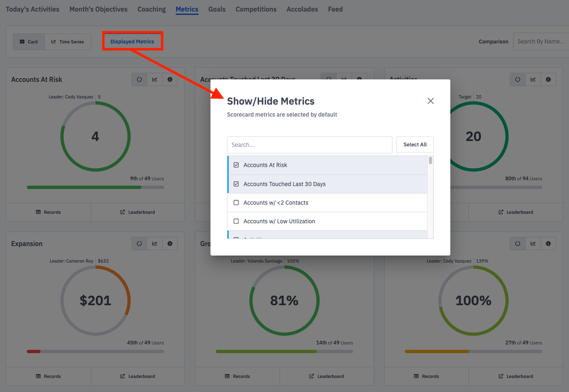Open Leaderboard on the 81% card
Image resolution: width=569 pixels, height=392 pixels.
(x=327, y=376)
